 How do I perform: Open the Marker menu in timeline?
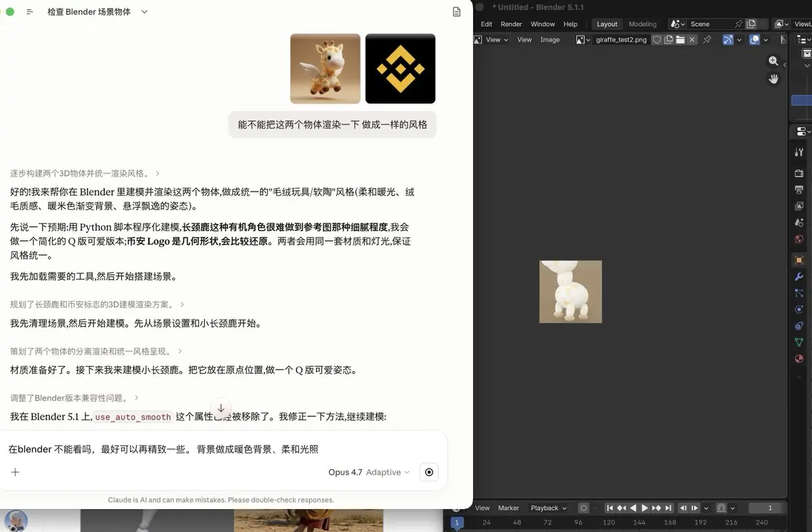click(x=508, y=508)
